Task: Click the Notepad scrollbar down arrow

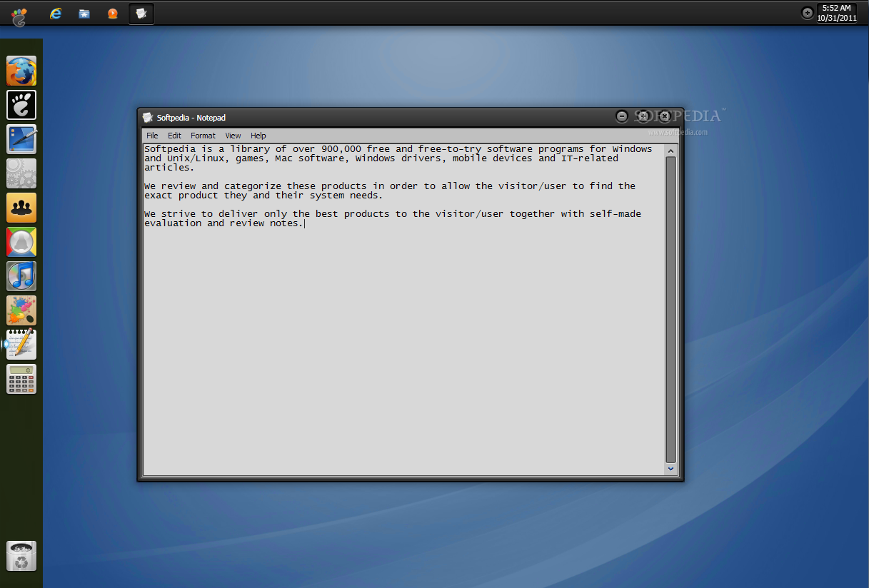Action: click(670, 469)
